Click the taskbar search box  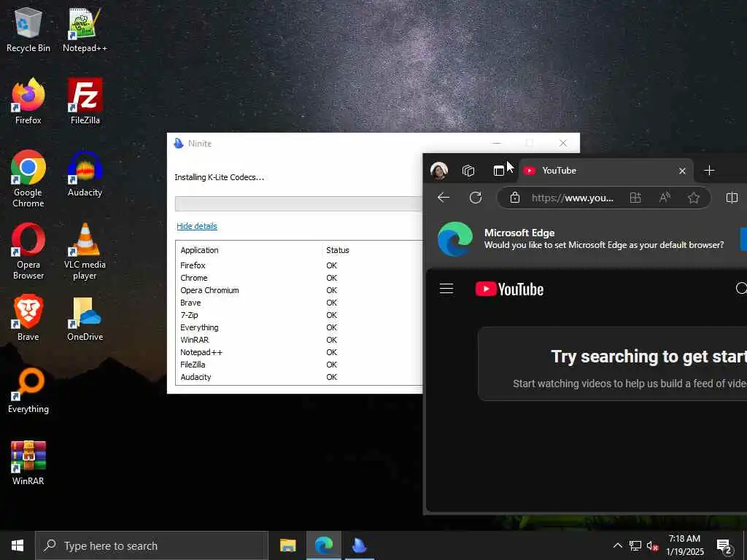152,545
